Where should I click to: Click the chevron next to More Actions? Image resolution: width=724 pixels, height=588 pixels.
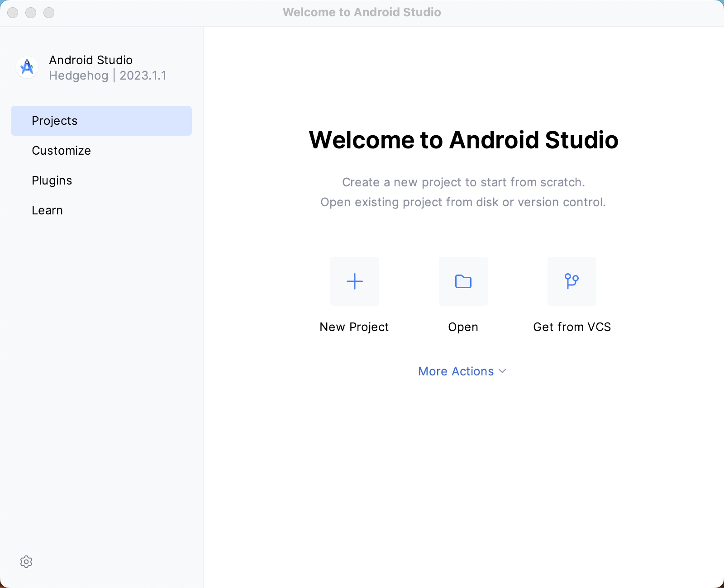click(502, 371)
